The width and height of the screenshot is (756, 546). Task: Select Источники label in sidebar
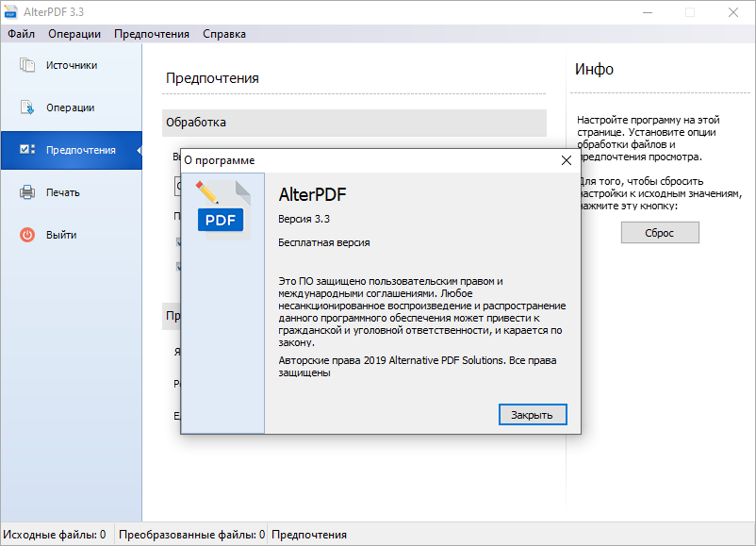72,66
